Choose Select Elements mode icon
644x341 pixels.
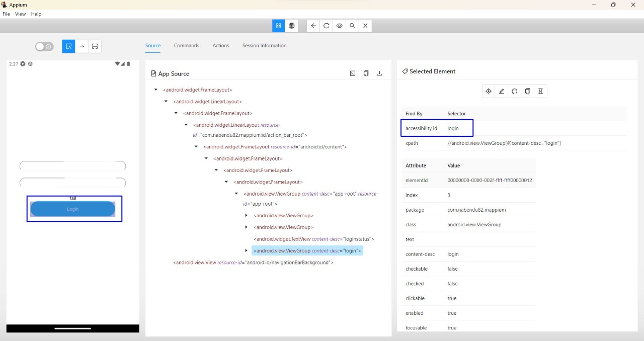pyautogui.click(x=68, y=46)
